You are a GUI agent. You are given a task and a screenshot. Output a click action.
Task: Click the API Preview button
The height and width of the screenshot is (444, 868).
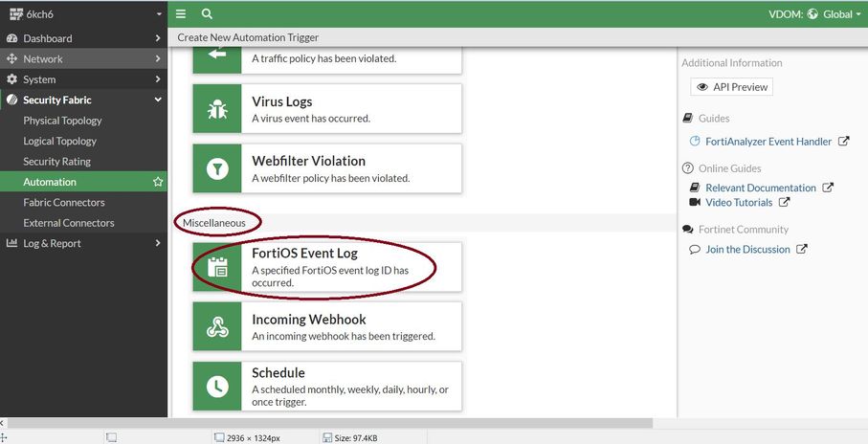(x=731, y=87)
